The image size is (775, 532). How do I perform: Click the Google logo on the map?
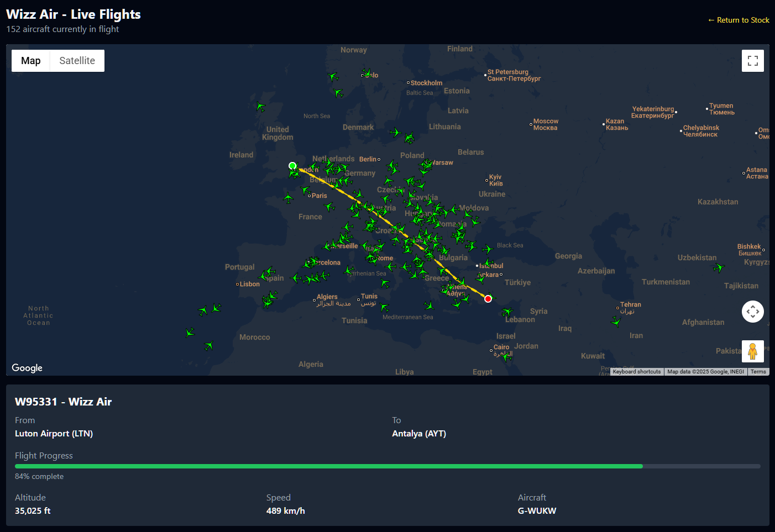click(x=27, y=367)
